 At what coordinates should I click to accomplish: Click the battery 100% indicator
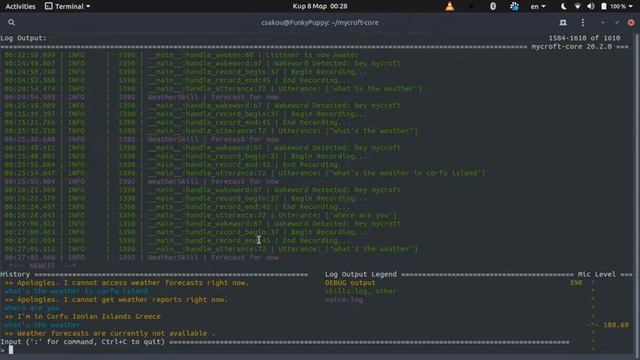click(x=614, y=6)
